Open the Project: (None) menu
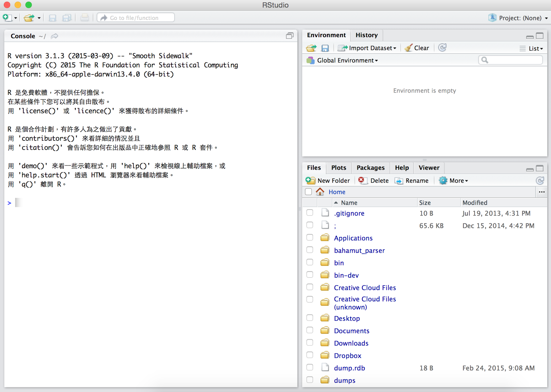 point(518,18)
